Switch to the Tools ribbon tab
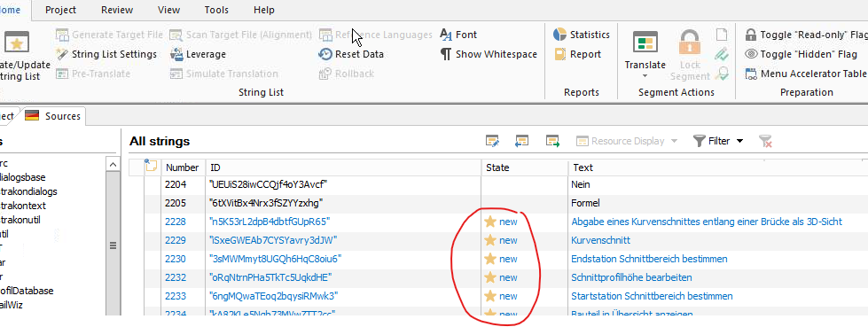The image size is (868, 327). [x=216, y=10]
